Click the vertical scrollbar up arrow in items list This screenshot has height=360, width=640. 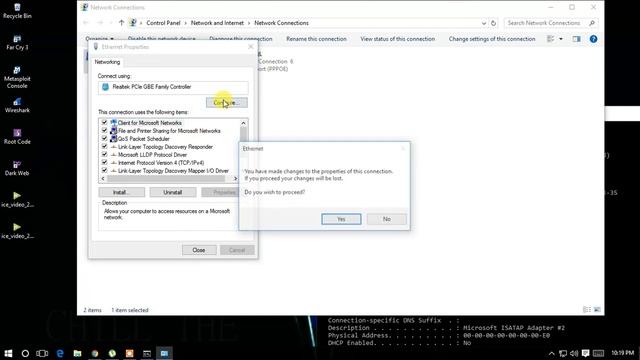pos(243,123)
